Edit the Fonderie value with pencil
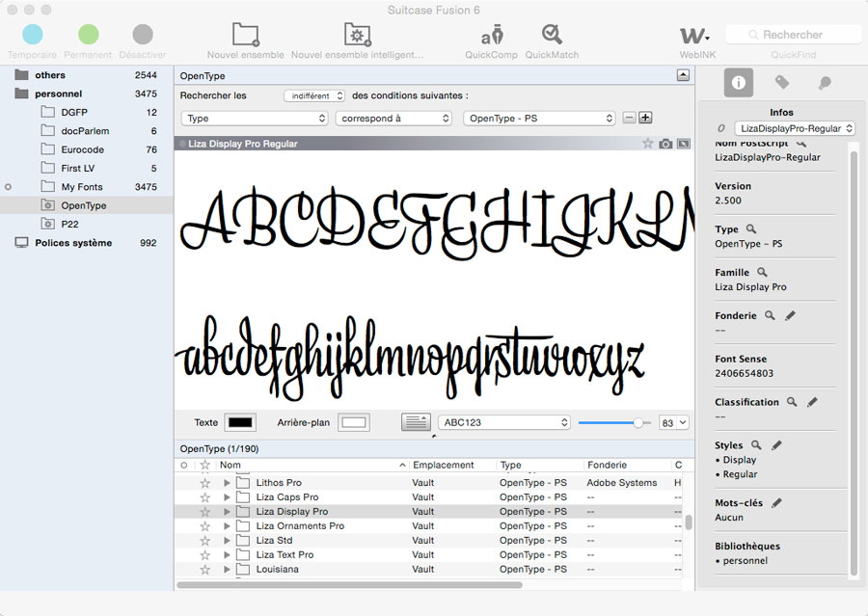Screen dimensions: 868x616 tap(790, 315)
